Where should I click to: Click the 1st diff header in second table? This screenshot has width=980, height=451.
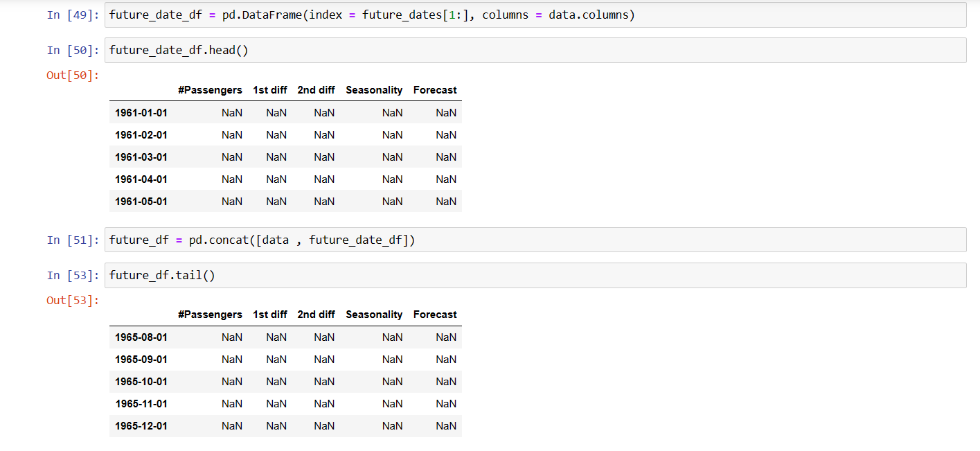(x=270, y=315)
